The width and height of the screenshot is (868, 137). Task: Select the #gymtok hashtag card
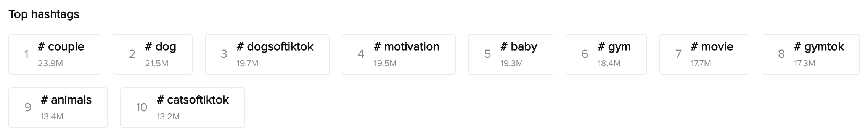811,54
